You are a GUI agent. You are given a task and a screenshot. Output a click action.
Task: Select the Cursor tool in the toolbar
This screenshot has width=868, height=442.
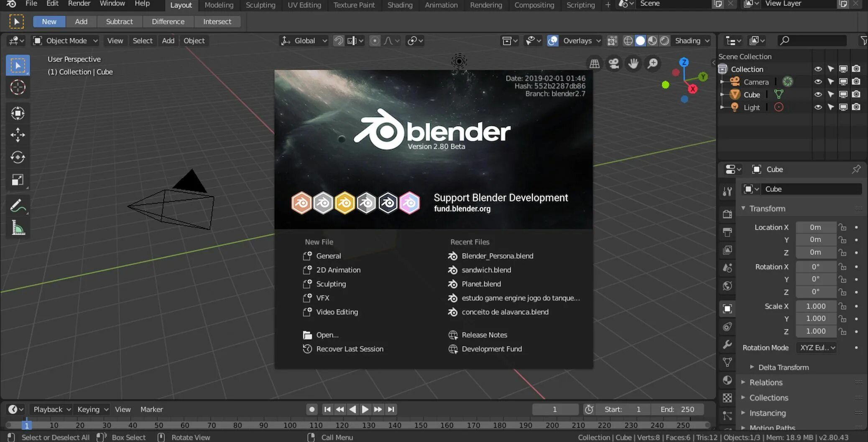pyautogui.click(x=18, y=87)
